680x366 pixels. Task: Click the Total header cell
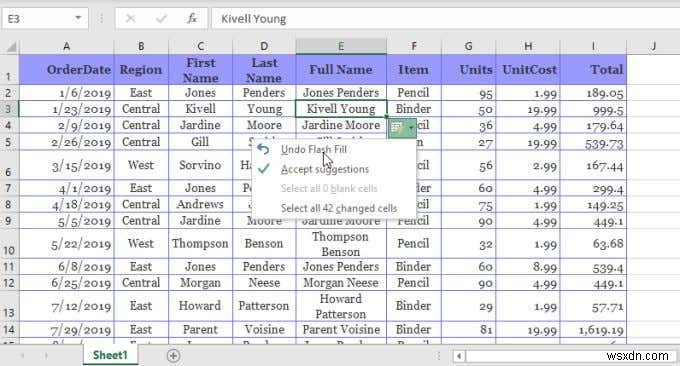tap(593, 69)
